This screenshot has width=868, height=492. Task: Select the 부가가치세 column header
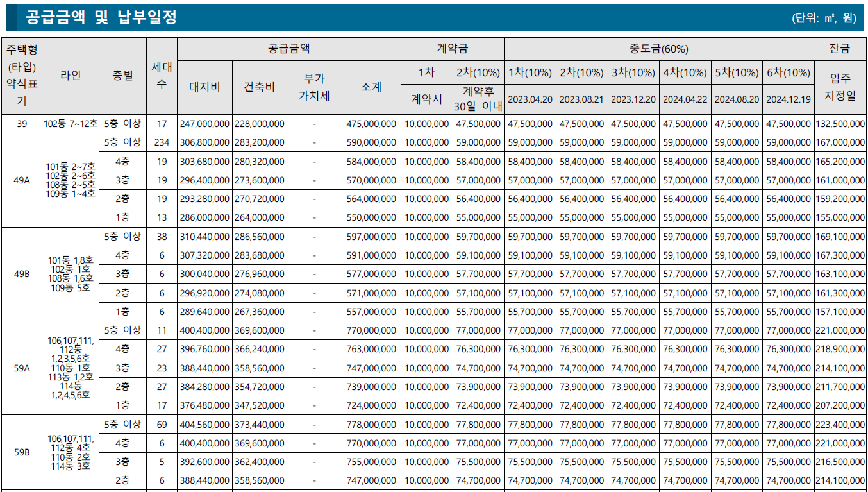point(314,87)
